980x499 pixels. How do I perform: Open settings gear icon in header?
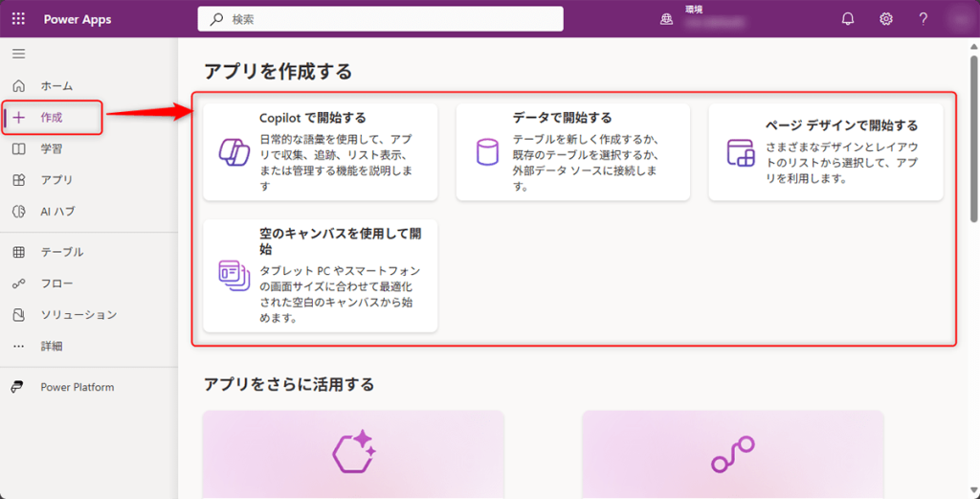(x=885, y=19)
